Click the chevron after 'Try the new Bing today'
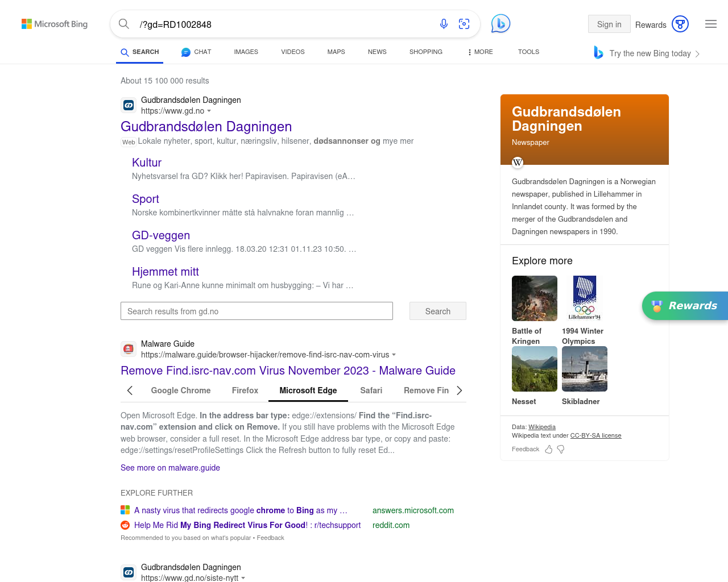The height and width of the screenshot is (582, 728). (697, 54)
